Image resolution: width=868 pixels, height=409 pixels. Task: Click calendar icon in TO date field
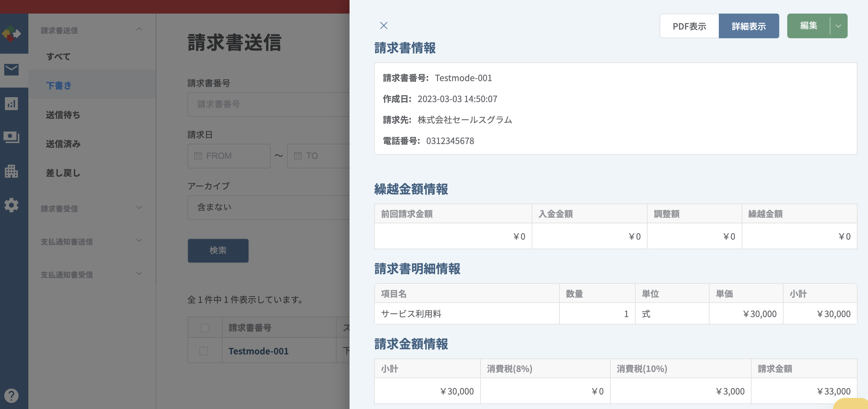[298, 156]
